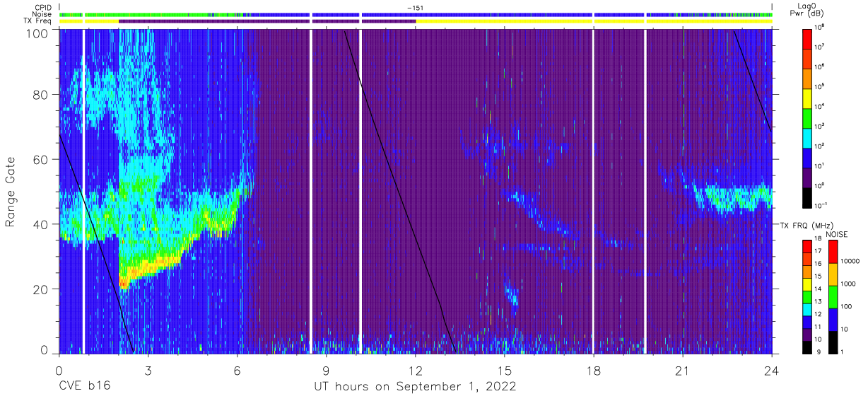Click the 9 tick on UT hours axis
The image size is (868, 401).
[x=327, y=369]
